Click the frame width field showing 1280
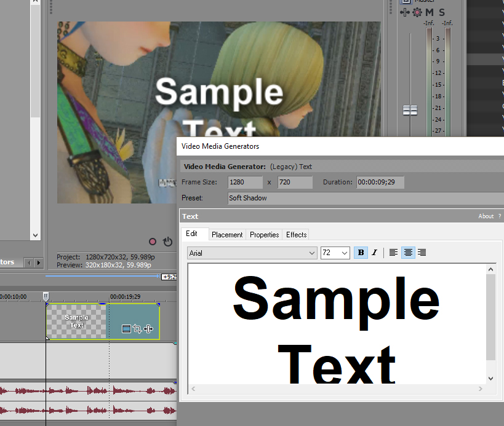Viewport: 504px width, 426px height. [246, 182]
